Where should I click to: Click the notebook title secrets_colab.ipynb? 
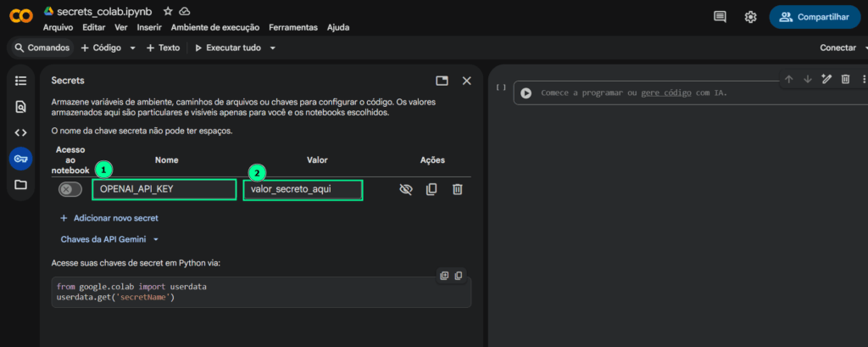click(x=106, y=11)
